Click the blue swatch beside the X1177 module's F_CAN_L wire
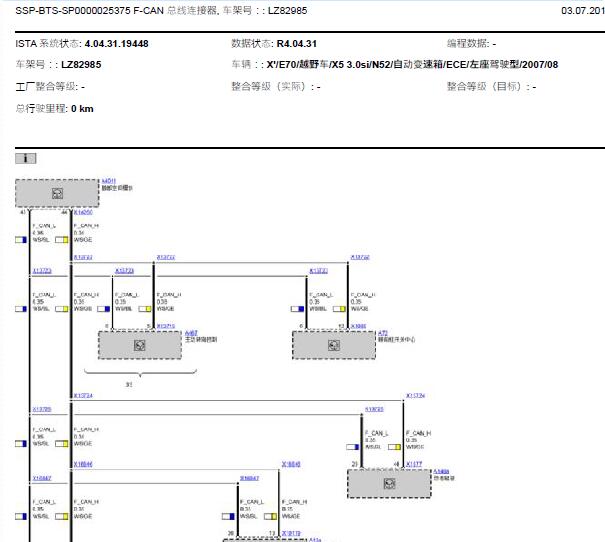 click(353, 447)
